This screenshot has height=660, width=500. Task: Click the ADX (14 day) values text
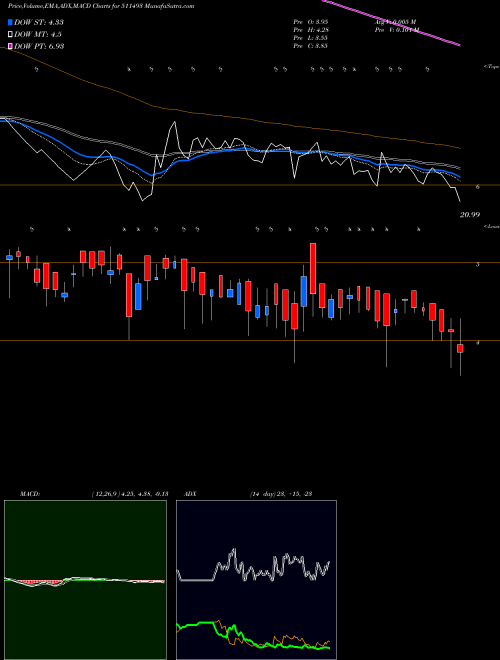(x=280, y=494)
